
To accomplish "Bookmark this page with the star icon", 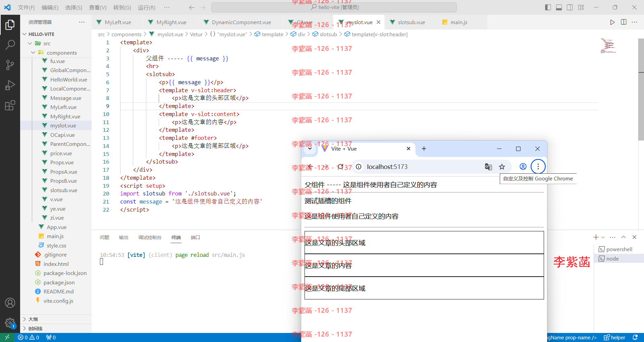I will click(502, 167).
